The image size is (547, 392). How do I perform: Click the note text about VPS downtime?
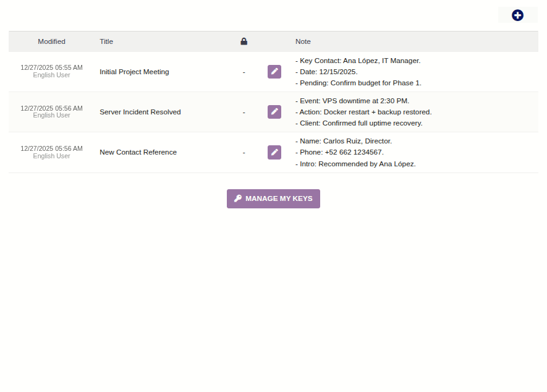(352, 101)
